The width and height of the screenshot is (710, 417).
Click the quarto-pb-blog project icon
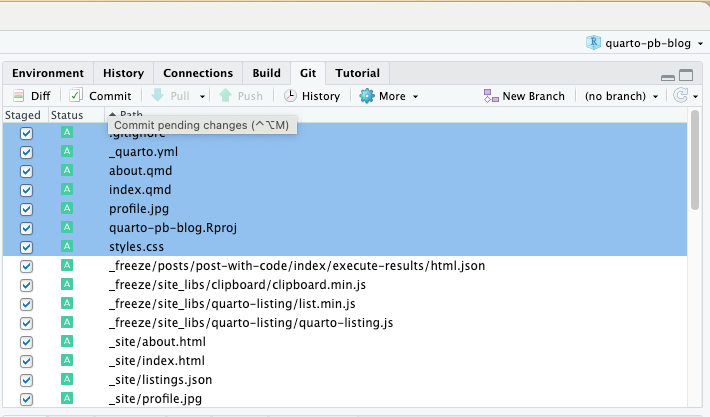point(593,43)
